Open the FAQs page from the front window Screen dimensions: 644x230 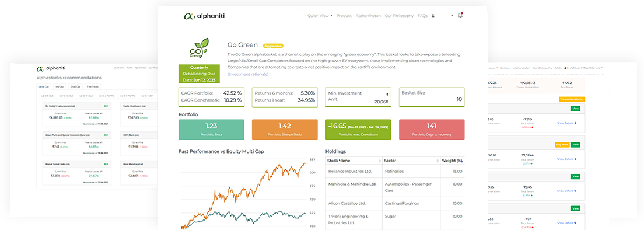click(x=422, y=16)
